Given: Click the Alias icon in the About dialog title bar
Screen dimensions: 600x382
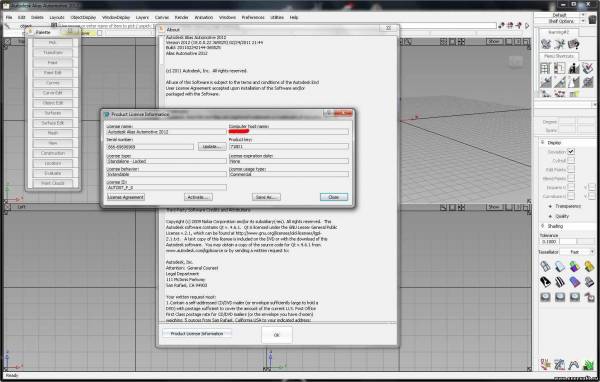Looking at the screenshot, I should (x=162, y=29).
